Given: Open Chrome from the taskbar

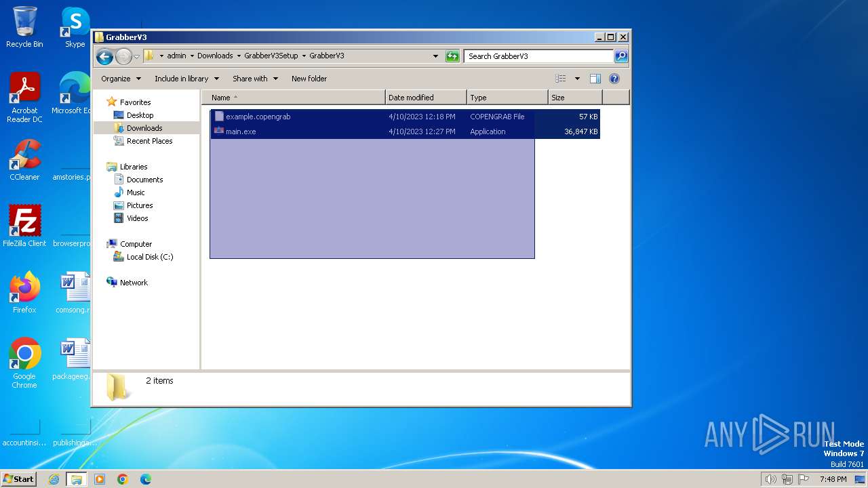Looking at the screenshot, I should (x=123, y=479).
